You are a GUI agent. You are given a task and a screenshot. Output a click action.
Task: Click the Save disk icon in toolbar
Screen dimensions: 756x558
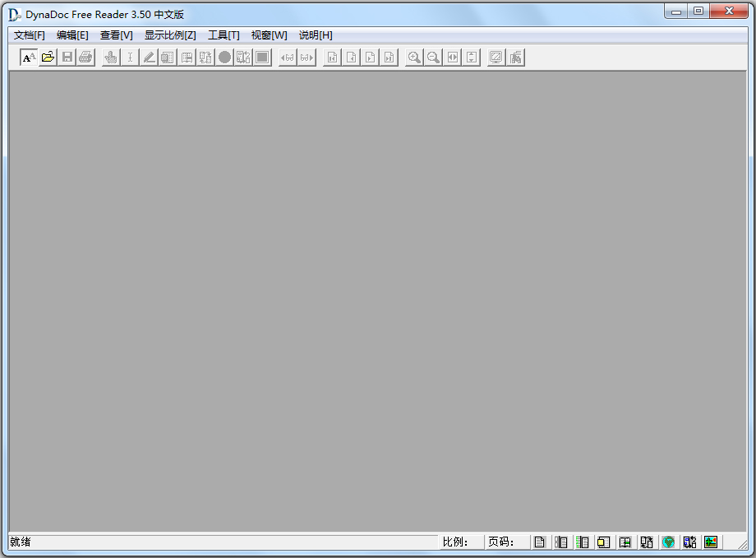(x=67, y=57)
